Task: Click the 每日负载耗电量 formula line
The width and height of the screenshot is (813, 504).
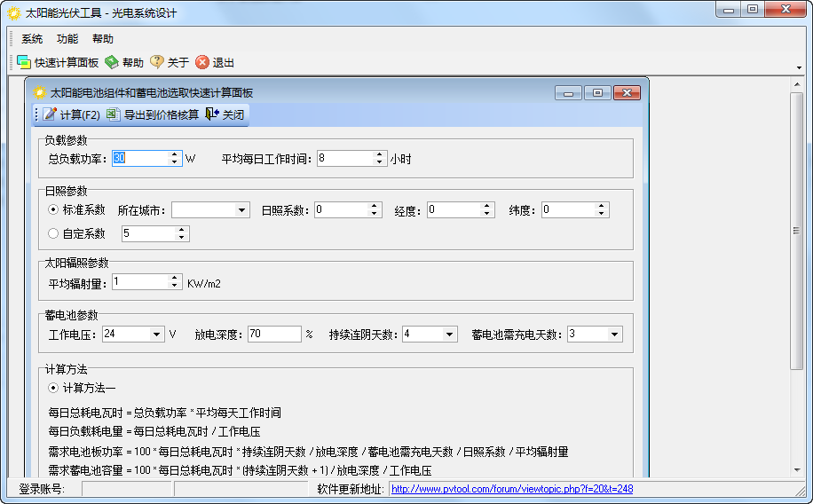Action: 154,431
